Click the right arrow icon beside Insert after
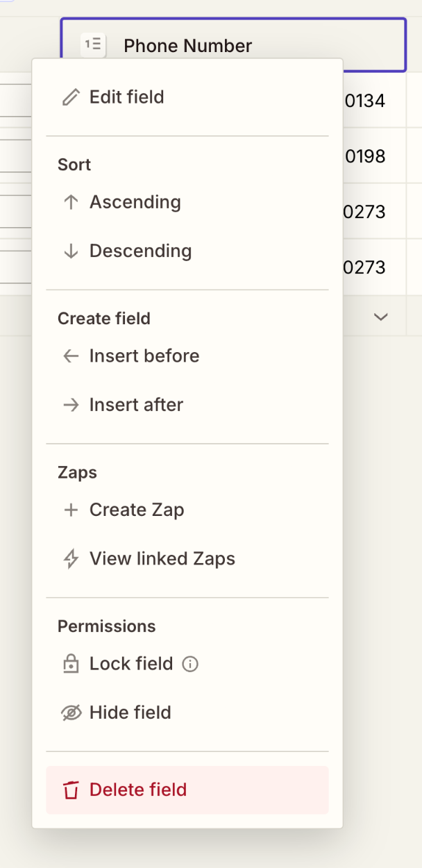Image resolution: width=422 pixels, height=868 pixels. coord(70,404)
